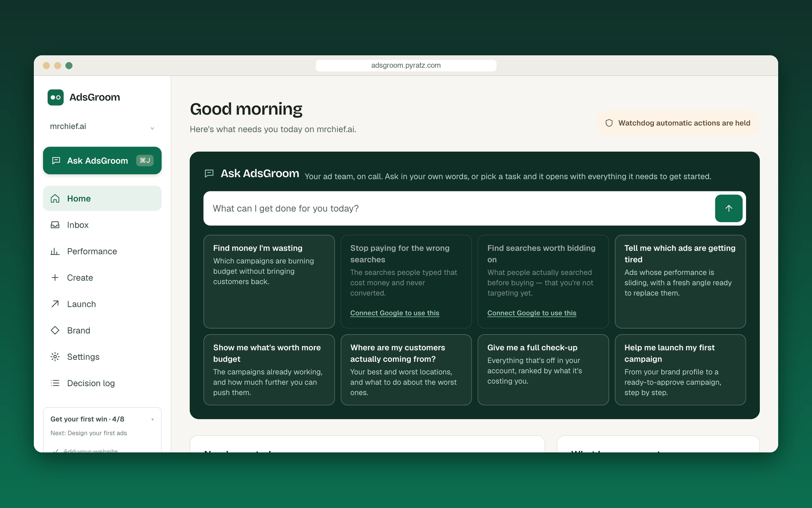Screen dimensions: 812x508
Task: Click the Performance bar chart icon
Action: 55,251
